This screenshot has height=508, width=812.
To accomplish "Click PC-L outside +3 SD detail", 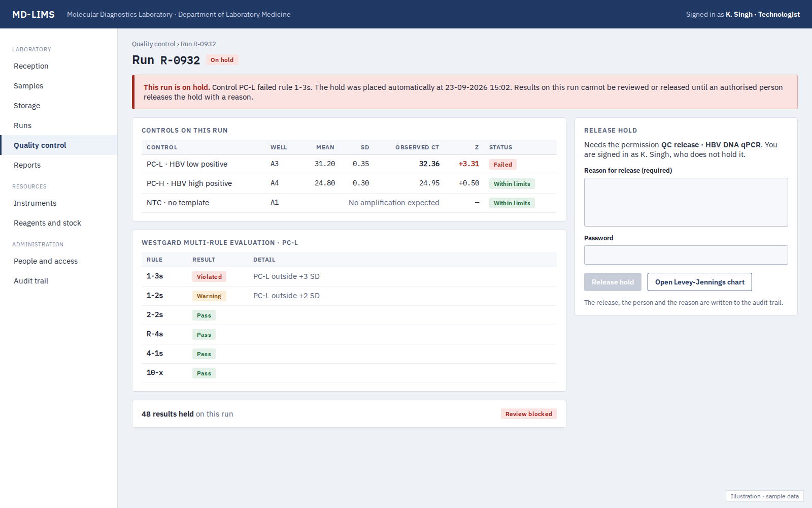I will point(286,276).
